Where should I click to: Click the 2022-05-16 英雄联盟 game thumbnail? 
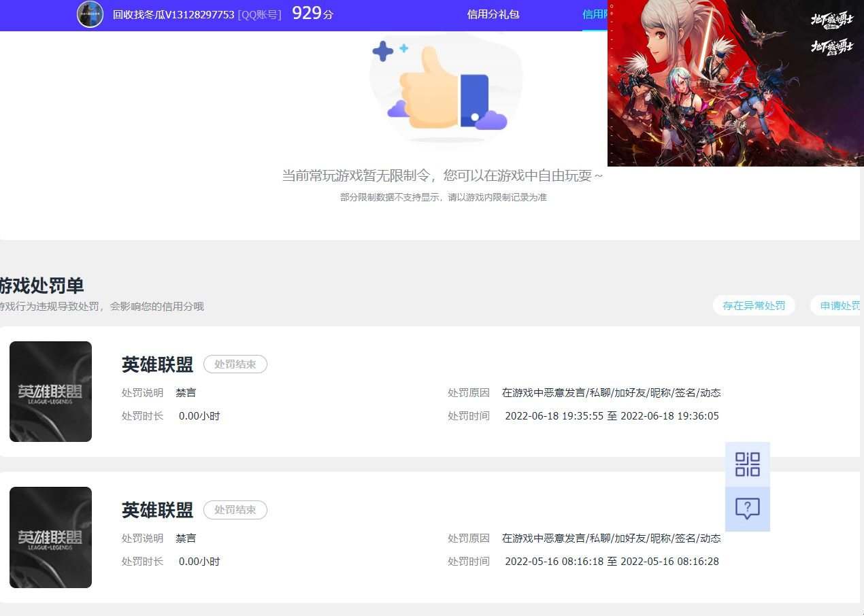[x=50, y=537]
